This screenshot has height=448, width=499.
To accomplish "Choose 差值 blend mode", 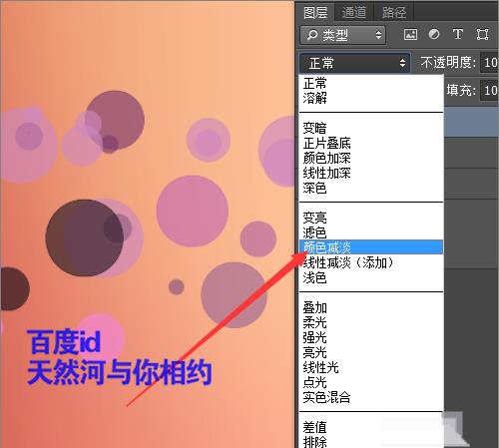I will pos(371,427).
